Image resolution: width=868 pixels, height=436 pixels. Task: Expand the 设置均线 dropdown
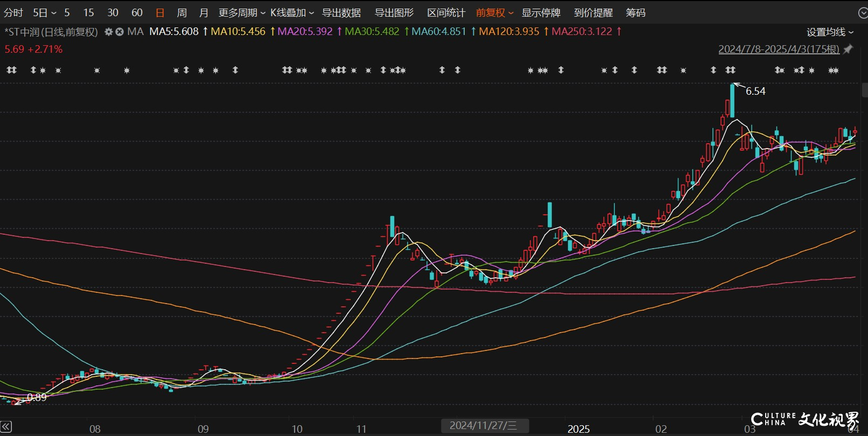[830, 32]
